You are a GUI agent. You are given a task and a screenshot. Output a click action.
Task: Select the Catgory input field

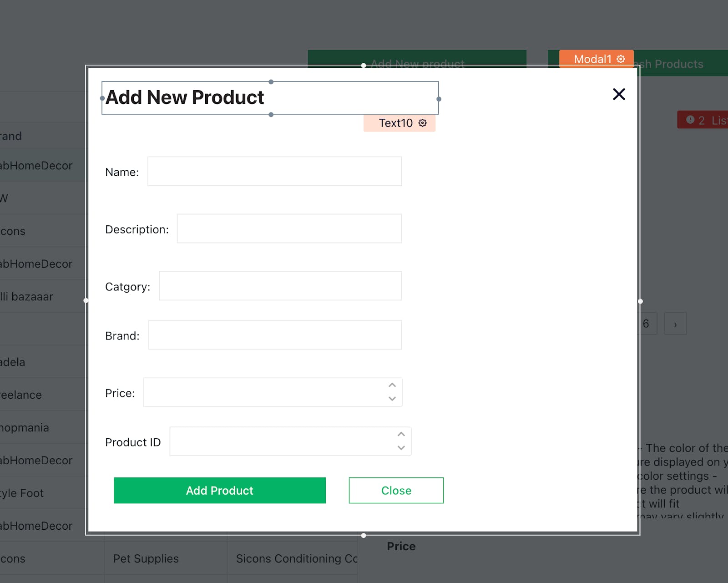(280, 286)
